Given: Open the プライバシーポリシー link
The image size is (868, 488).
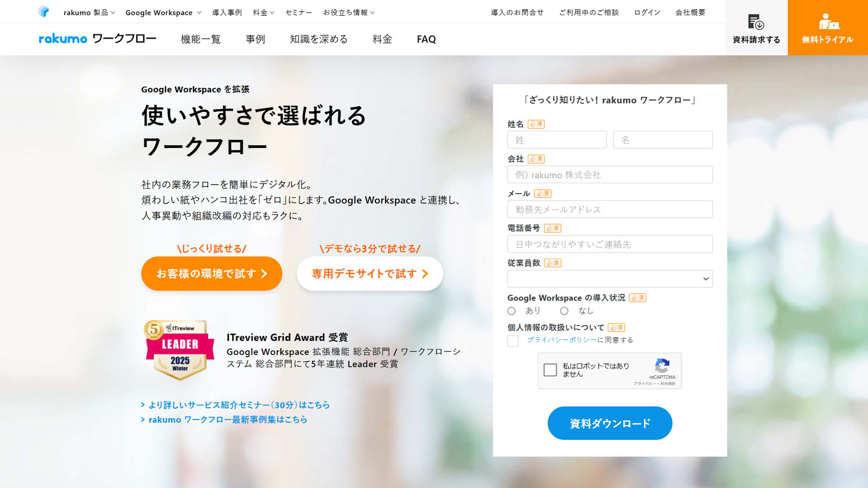Looking at the screenshot, I should (x=561, y=340).
